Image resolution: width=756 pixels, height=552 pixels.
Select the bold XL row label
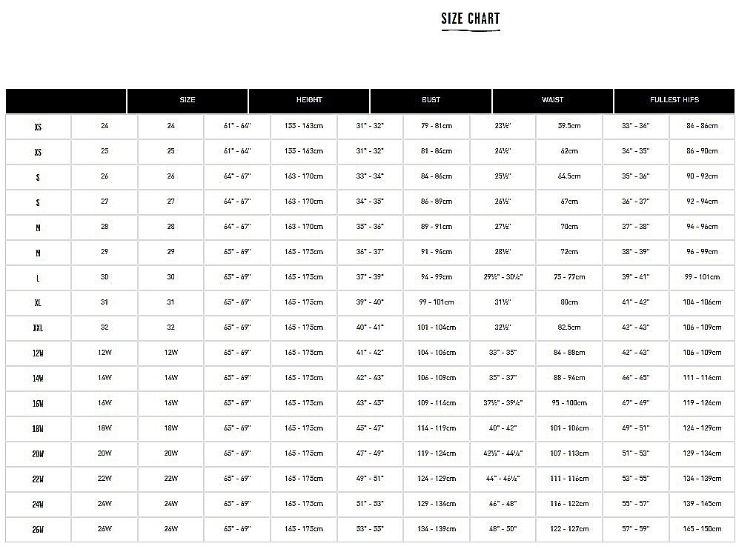click(38, 303)
